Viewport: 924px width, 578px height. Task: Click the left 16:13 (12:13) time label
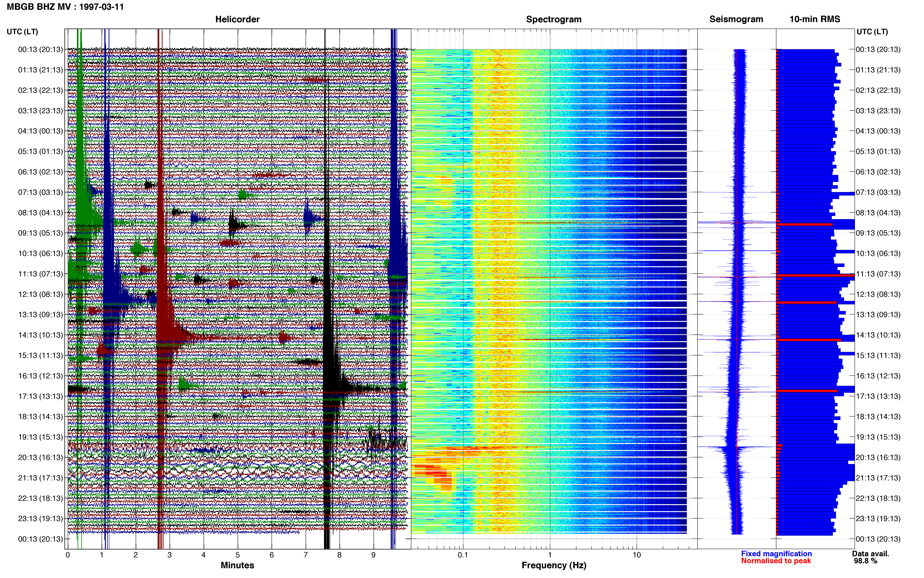41,376
